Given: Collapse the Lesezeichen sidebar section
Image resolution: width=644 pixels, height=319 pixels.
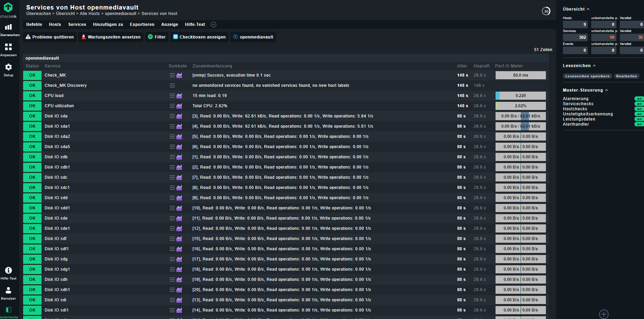Looking at the screenshot, I should coord(579,66).
